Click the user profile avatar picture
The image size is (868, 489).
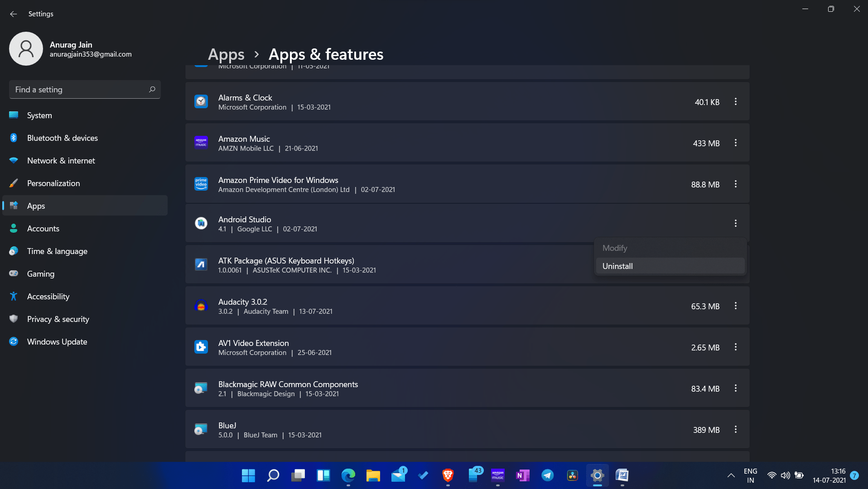coord(26,49)
